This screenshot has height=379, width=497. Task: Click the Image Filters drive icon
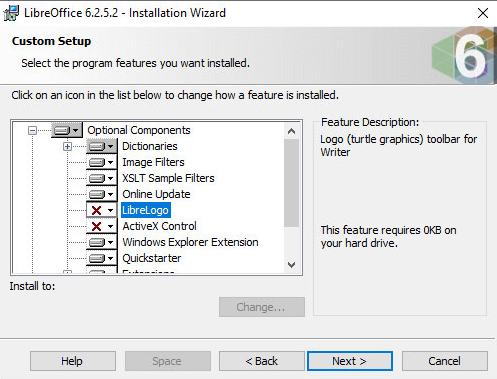(x=101, y=162)
